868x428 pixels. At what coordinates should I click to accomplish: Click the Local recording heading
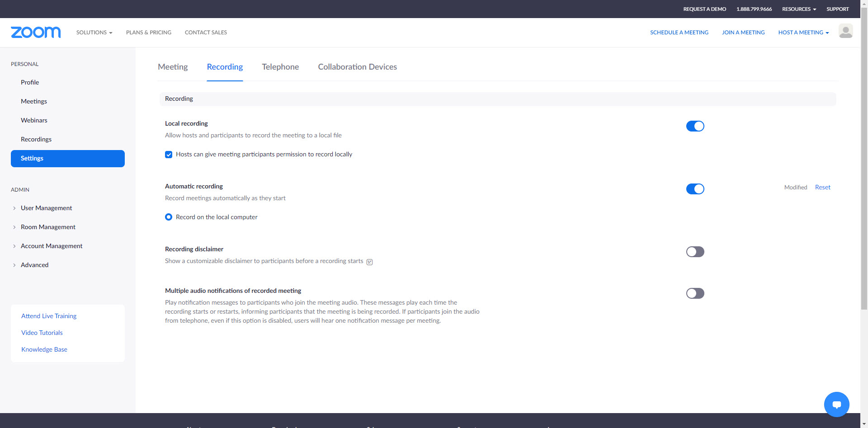coord(186,123)
